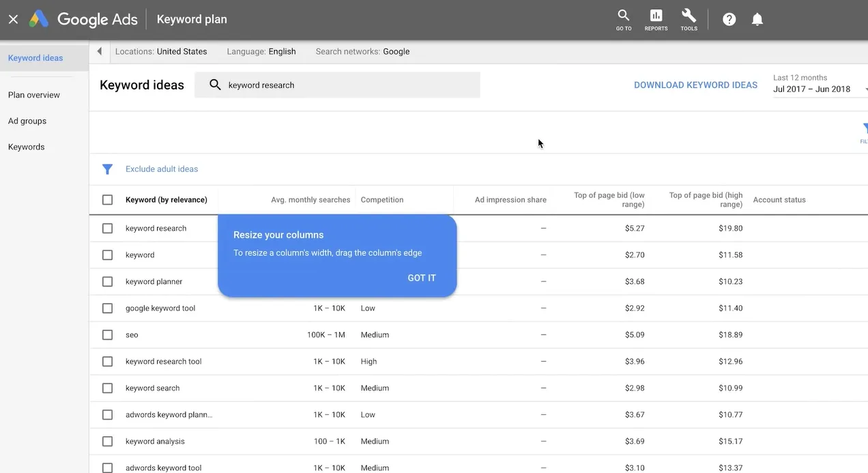This screenshot has height=473, width=868.
Task: Click the GOT IT button
Action: pyautogui.click(x=422, y=278)
